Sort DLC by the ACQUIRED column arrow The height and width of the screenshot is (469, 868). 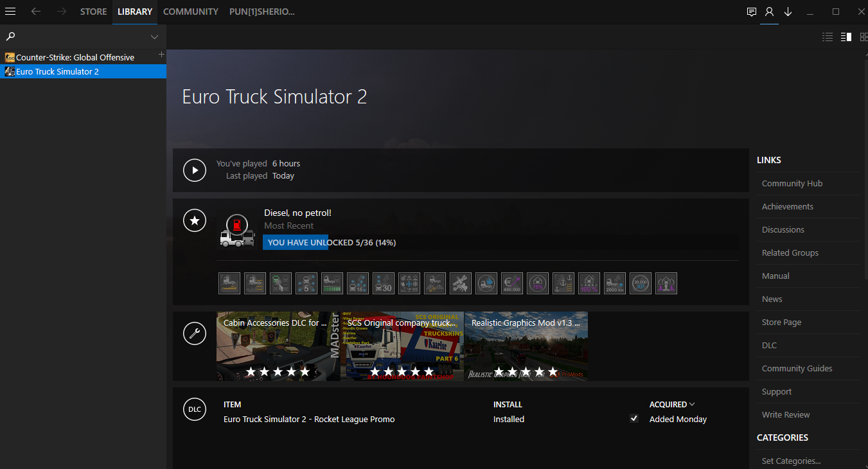(692, 404)
